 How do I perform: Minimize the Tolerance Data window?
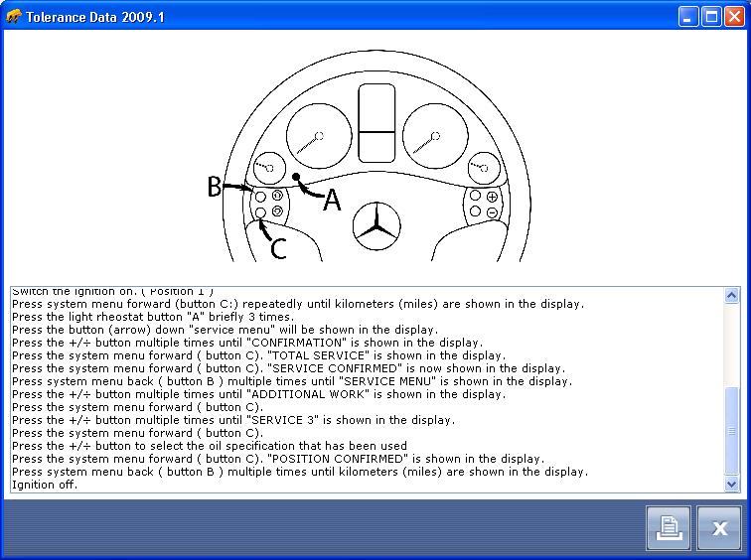pos(688,17)
